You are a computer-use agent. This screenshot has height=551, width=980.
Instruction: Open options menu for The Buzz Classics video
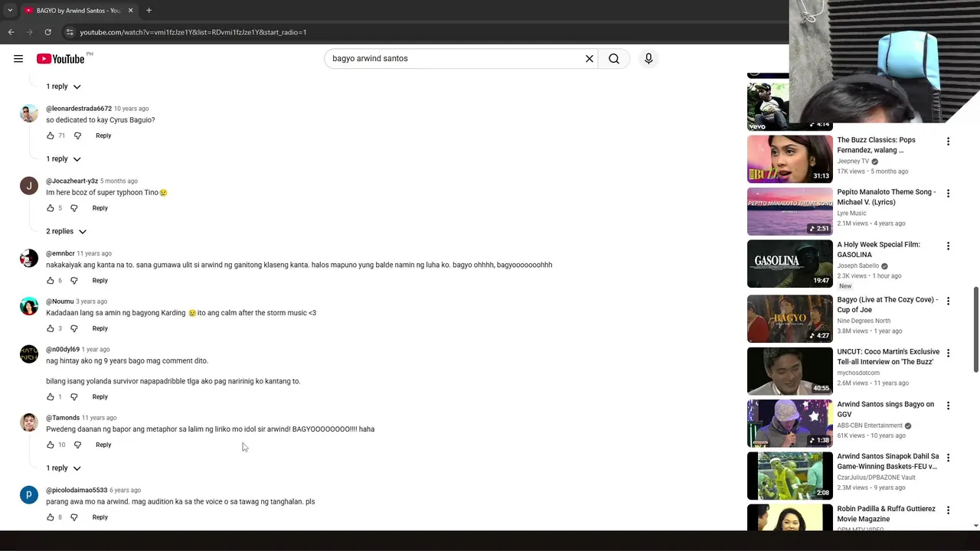click(x=948, y=142)
